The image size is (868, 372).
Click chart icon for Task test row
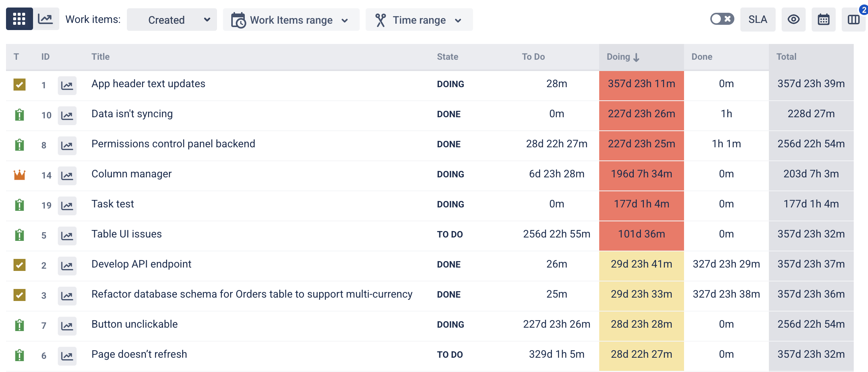pos(67,206)
